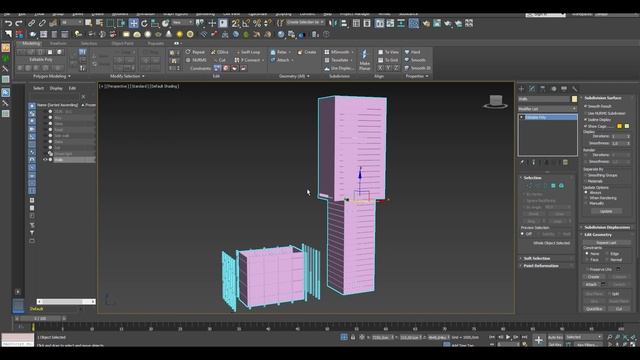
Task: Click the Redo arrow in main toolbar
Action: click(x=19, y=24)
